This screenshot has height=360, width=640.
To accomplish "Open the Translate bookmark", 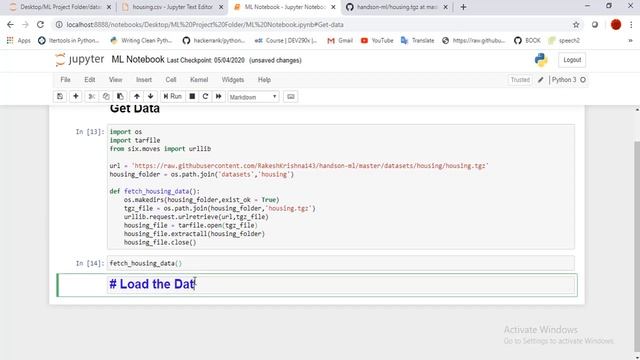I will (x=418, y=40).
